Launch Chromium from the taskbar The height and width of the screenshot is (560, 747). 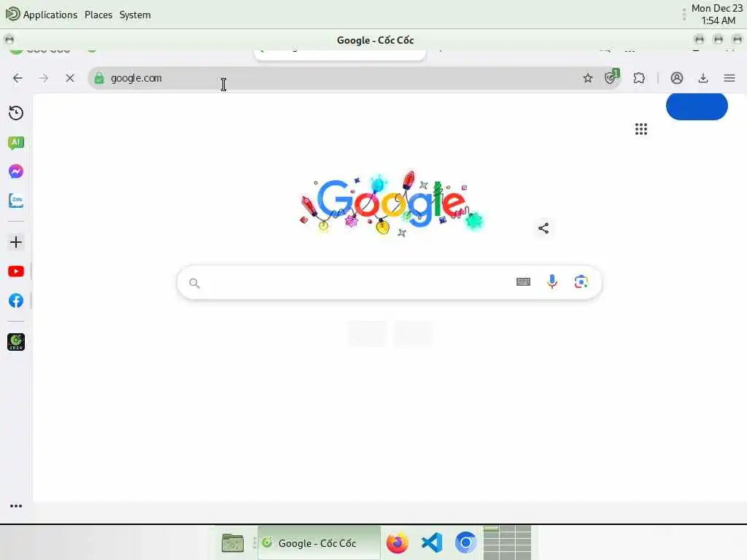465,542
